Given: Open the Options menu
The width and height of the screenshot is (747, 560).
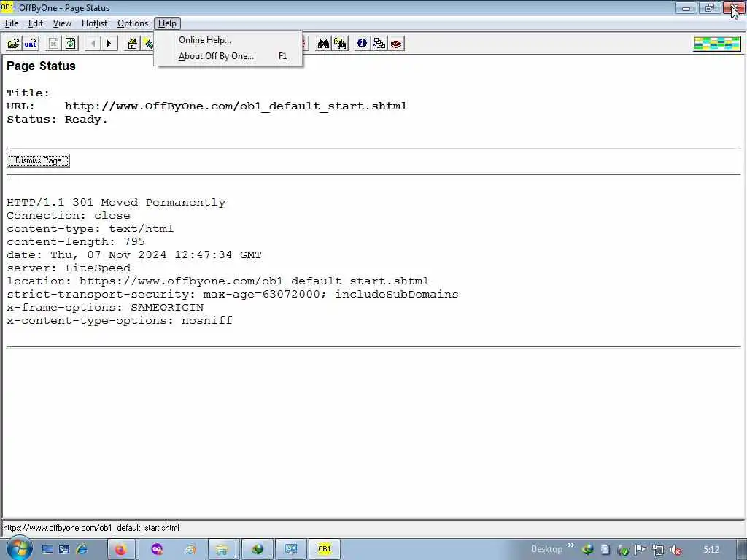Looking at the screenshot, I should pyautogui.click(x=133, y=23).
